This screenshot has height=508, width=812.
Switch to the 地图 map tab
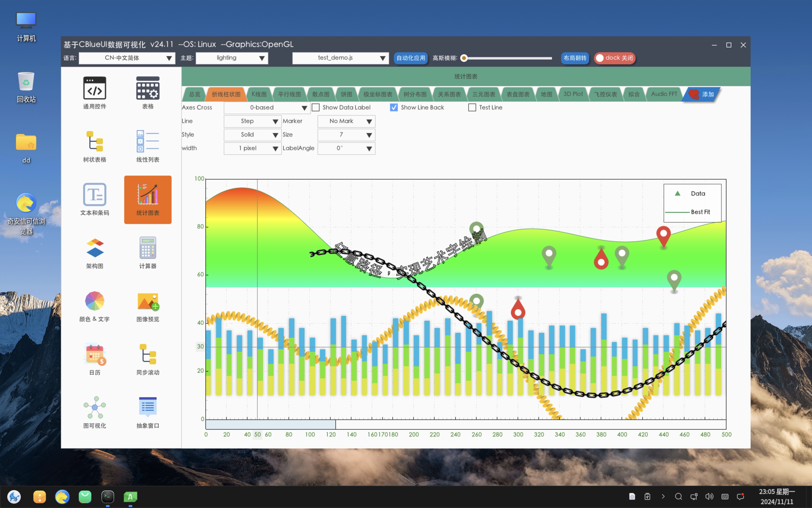pyautogui.click(x=546, y=94)
